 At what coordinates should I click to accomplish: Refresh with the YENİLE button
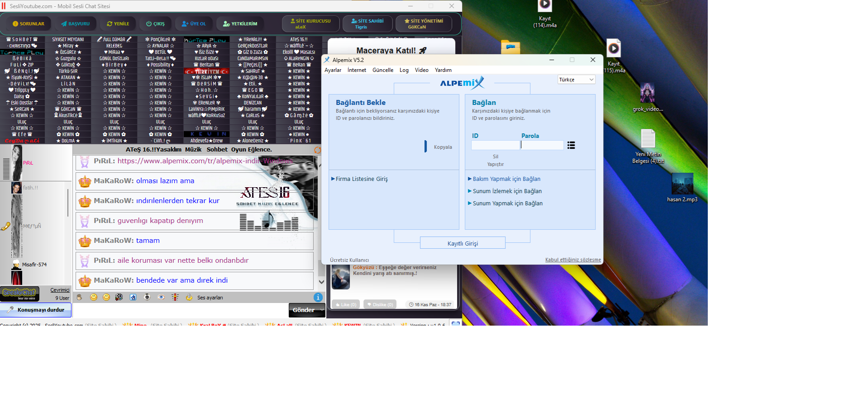(118, 24)
